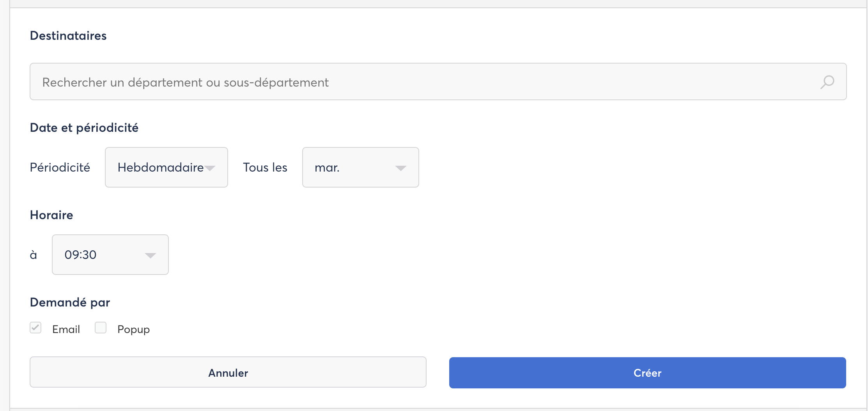Click the Horaire section heading

[x=51, y=215]
